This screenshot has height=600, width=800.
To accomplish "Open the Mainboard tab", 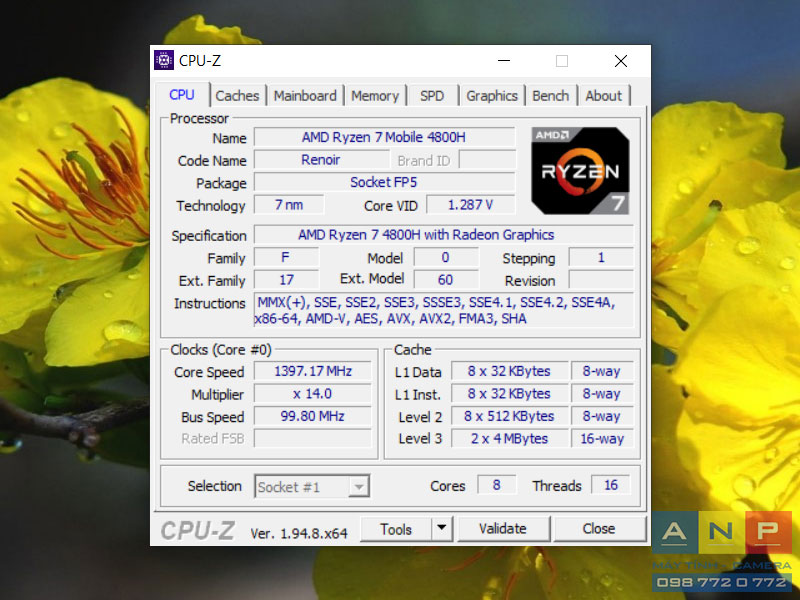I will click(x=305, y=95).
